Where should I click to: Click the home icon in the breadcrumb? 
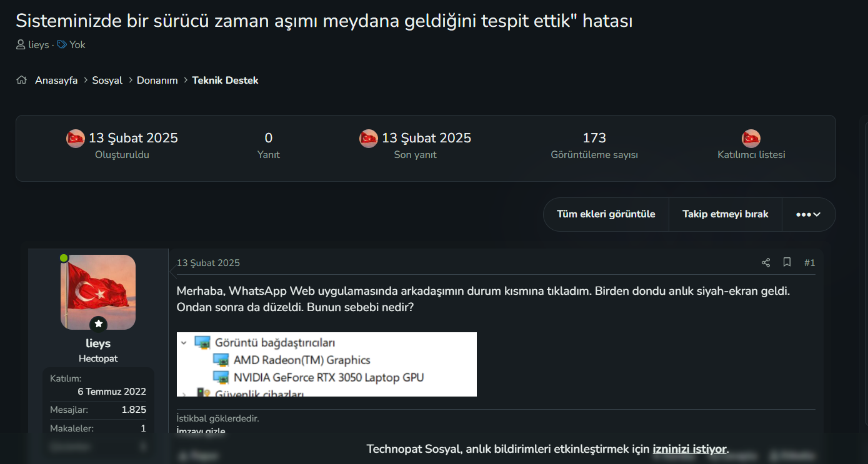tap(22, 80)
